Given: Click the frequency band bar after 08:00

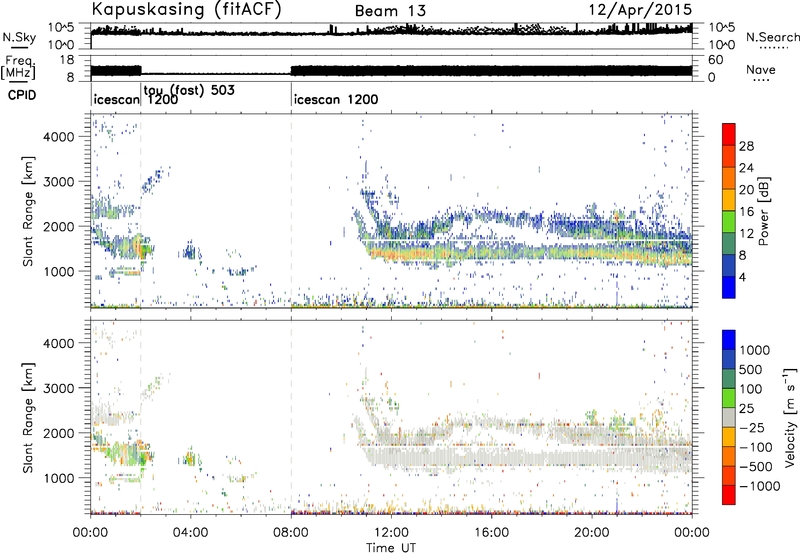Looking at the screenshot, I should 491,70.
